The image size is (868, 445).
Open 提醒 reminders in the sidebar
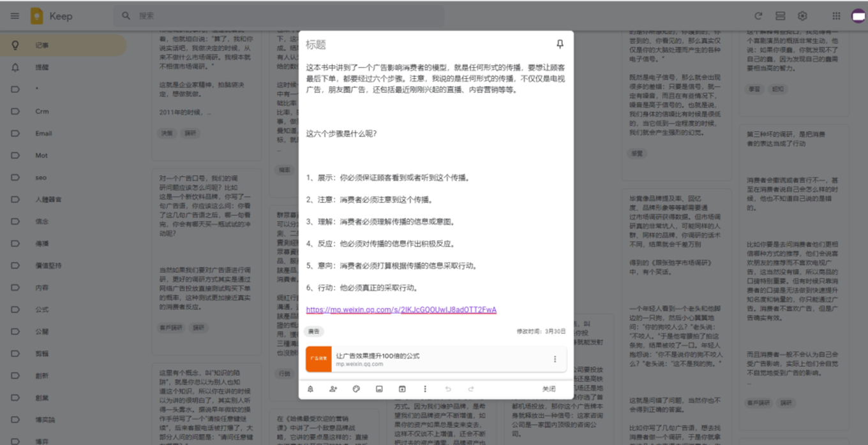click(x=64, y=67)
